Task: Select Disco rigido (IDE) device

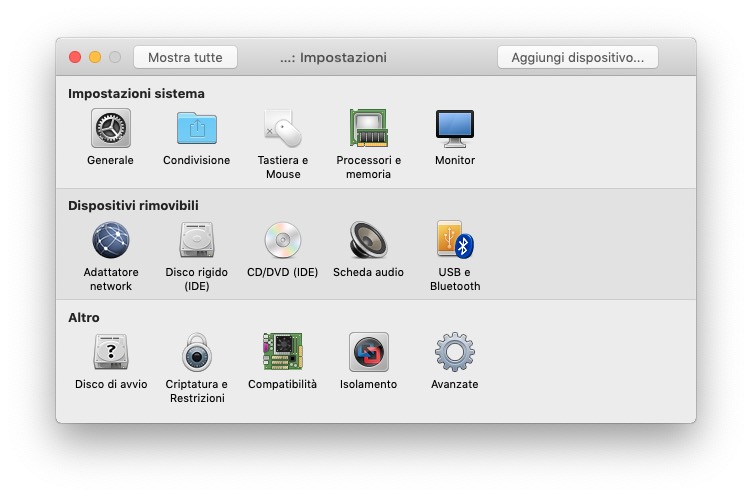Action: click(197, 241)
